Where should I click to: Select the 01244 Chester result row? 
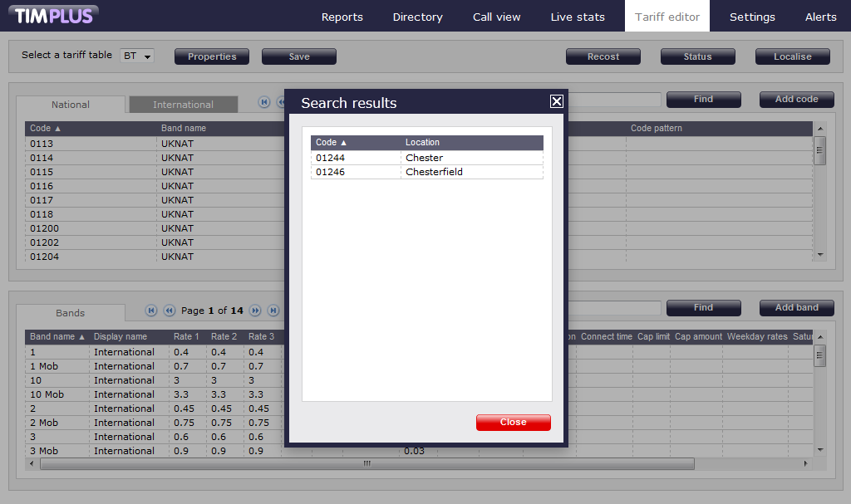point(426,158)
